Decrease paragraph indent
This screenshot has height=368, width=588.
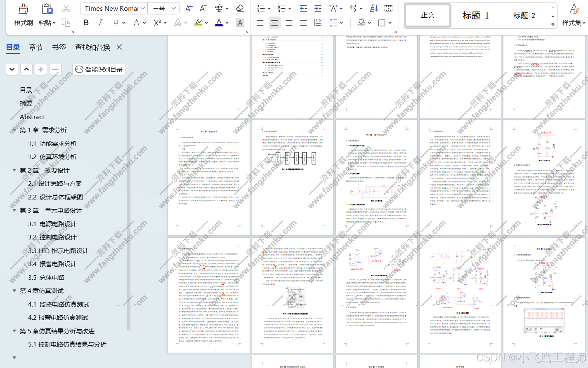(x=303, y=8)
